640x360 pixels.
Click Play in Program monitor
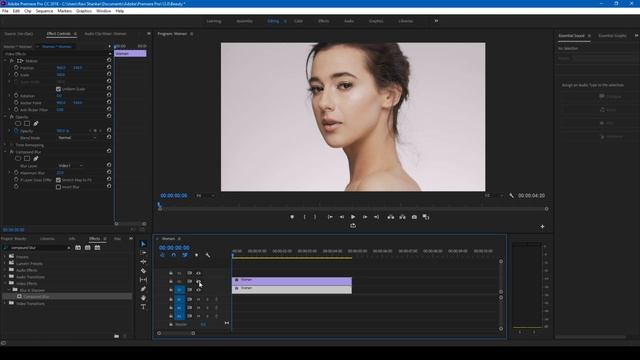353,217
